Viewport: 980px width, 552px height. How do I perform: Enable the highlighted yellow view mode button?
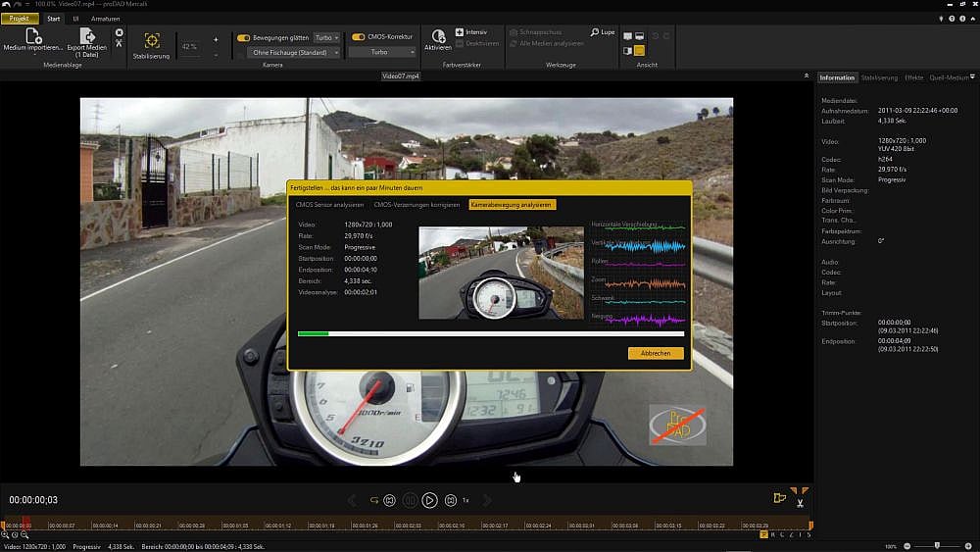(x=639, y=50)
